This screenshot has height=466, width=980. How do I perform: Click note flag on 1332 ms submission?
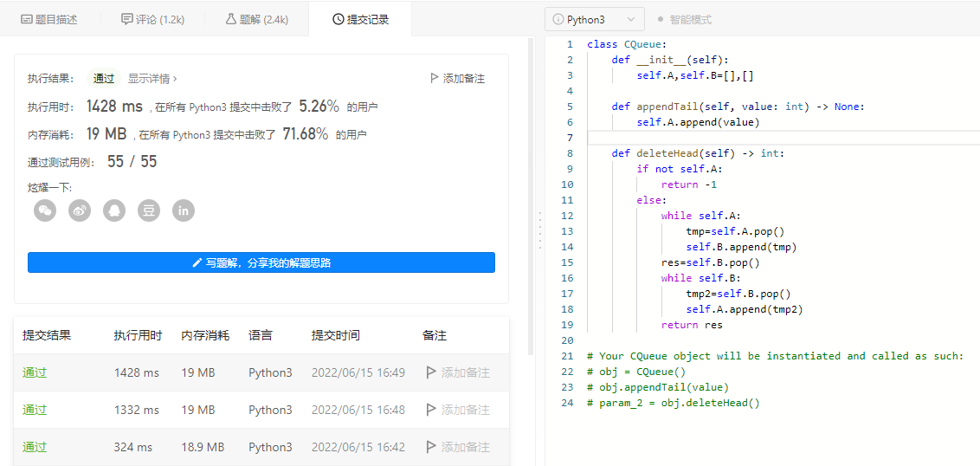[431, 410]
